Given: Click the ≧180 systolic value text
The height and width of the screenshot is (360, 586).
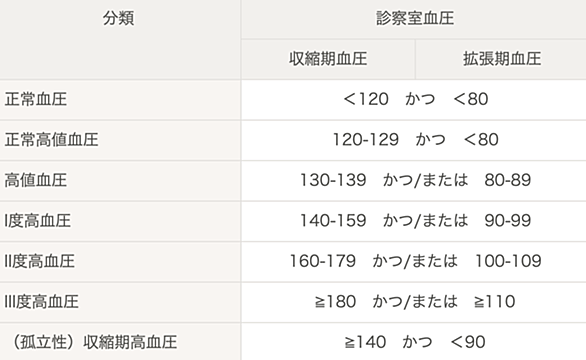Looking at the screenshot, I should (335, 302).
